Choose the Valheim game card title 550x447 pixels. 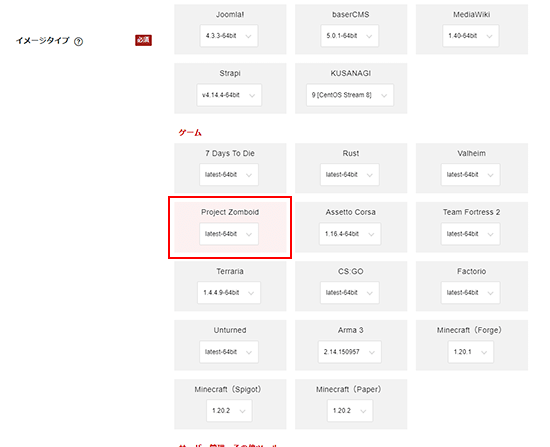pyautogui.click(x=471, y=153)
